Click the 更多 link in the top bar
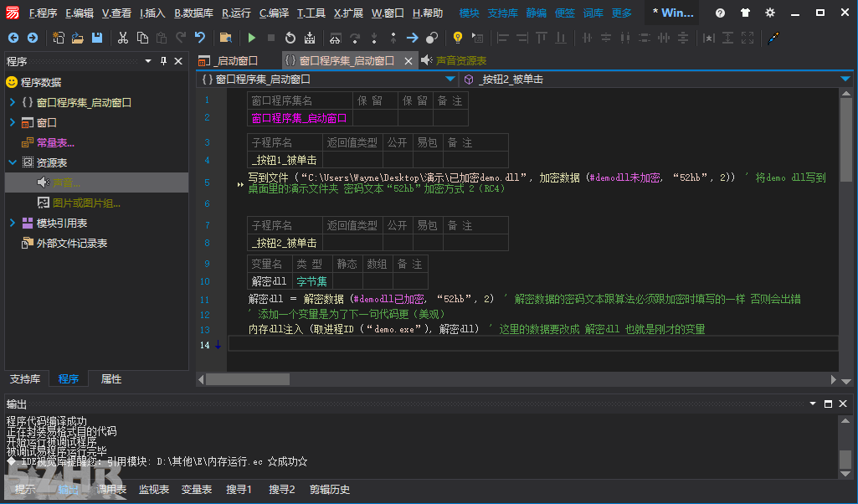Viewport: 858px width, 504px height. 622,13
